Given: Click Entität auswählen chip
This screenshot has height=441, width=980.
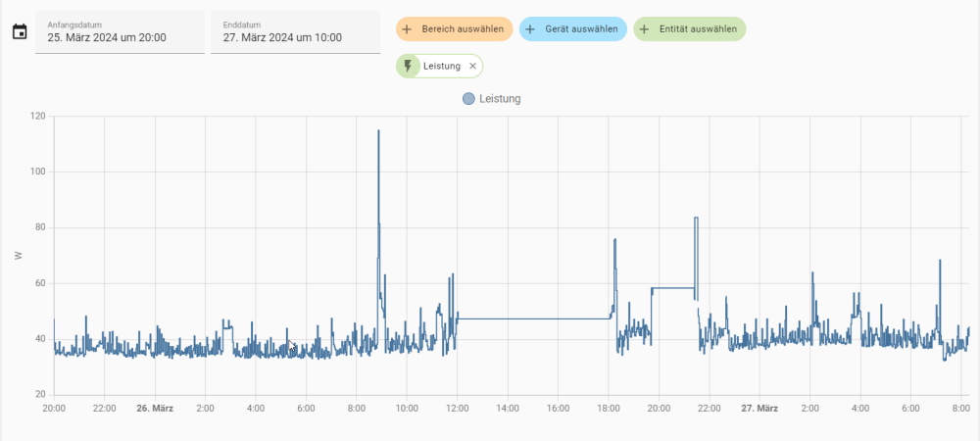Looking at the screenshot, I should point(689,29).
